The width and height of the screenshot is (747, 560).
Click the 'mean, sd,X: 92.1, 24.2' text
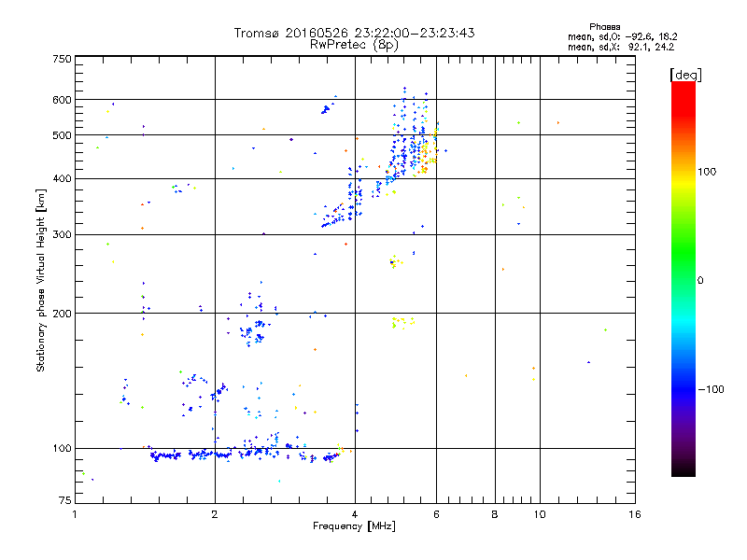tap(621, 47)
